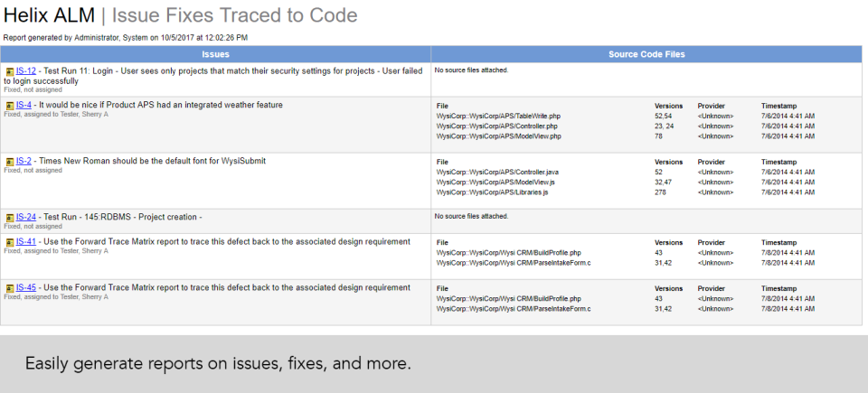The height and width of the screenshot is (393, 868).
Task: Click the first BuildProfile.php file entry
Action: tap(508, 253)
